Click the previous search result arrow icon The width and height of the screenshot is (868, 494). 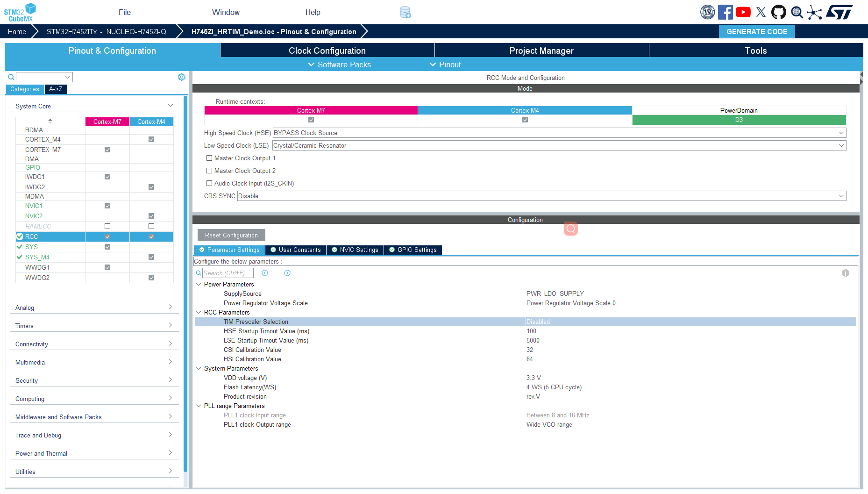pyautogui.click(x=265, y=273)
